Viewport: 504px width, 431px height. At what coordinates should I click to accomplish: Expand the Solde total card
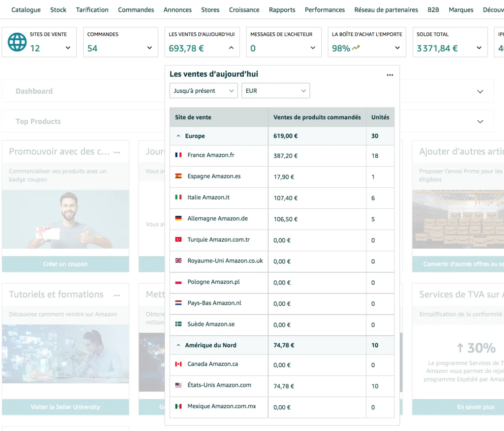pos(479,48)
